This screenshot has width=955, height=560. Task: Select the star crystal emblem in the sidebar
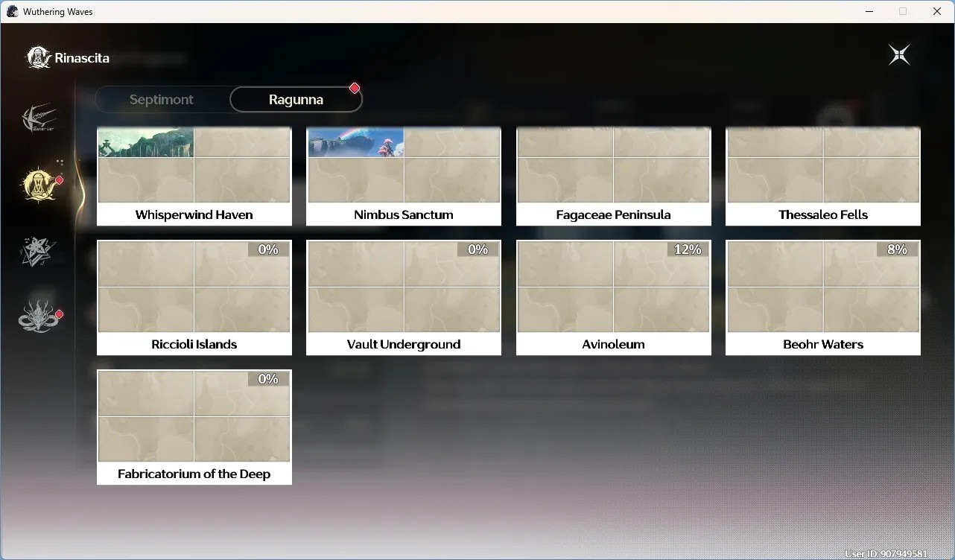pyautogui.click(x=37, y=251)
